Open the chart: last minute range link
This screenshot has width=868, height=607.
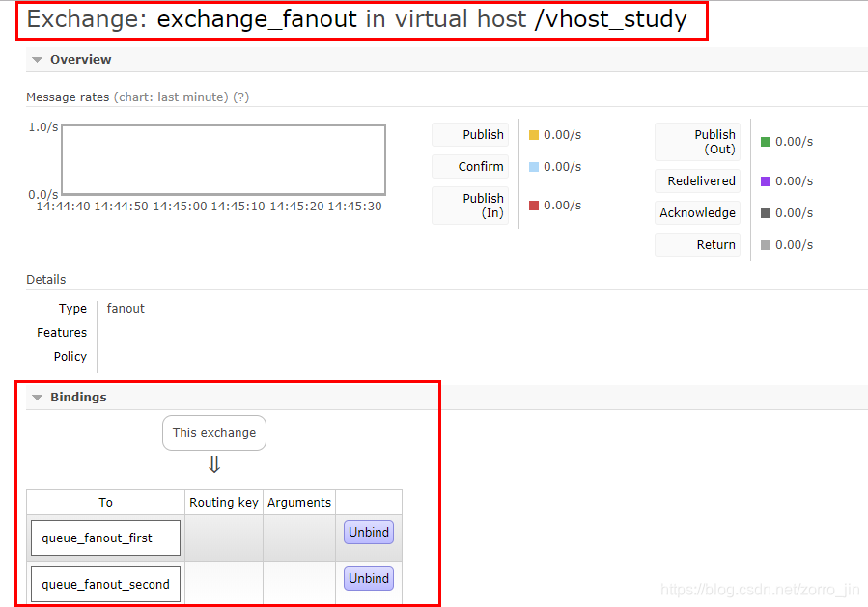pyautogui.click(x=171, y=97)
